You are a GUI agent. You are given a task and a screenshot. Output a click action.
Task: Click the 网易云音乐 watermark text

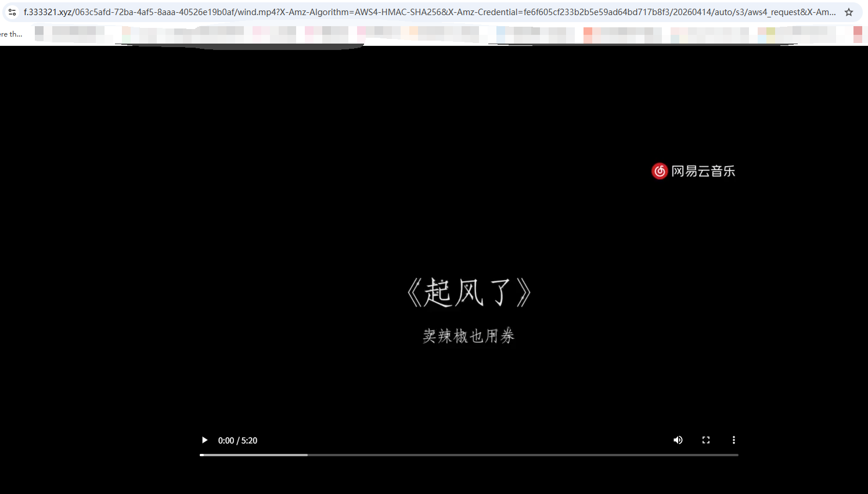point(703,171)
